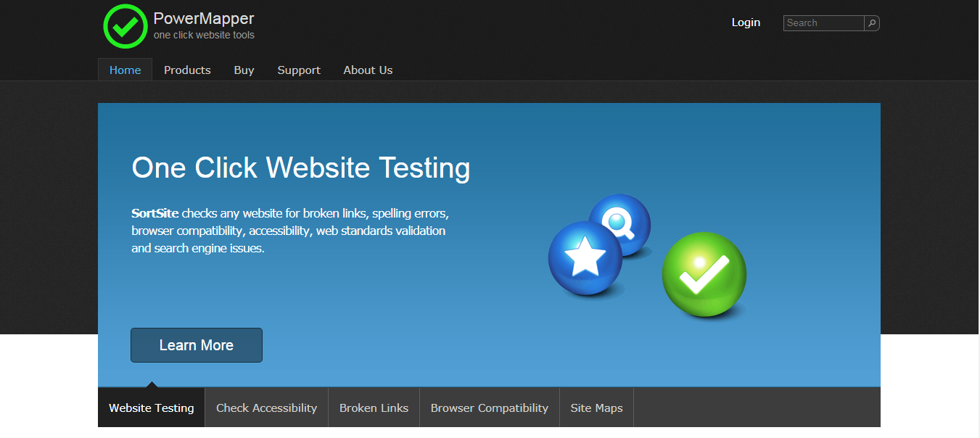Switch to Site Maps tab
The image size is (980, 438).
(596, 408)
